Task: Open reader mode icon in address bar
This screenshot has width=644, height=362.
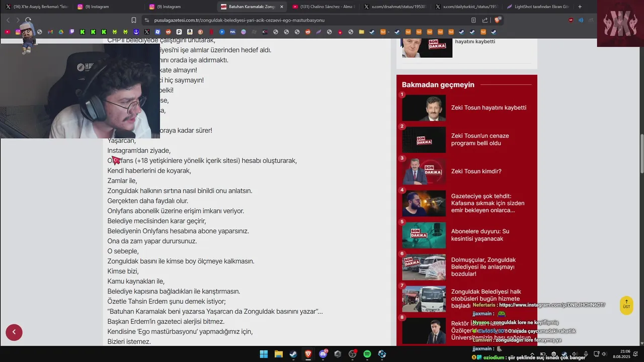Action: 473,20
